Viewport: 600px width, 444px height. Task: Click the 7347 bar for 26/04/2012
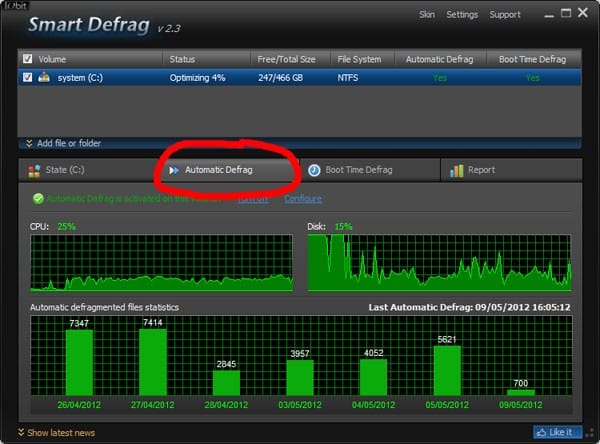pos(79,362)
